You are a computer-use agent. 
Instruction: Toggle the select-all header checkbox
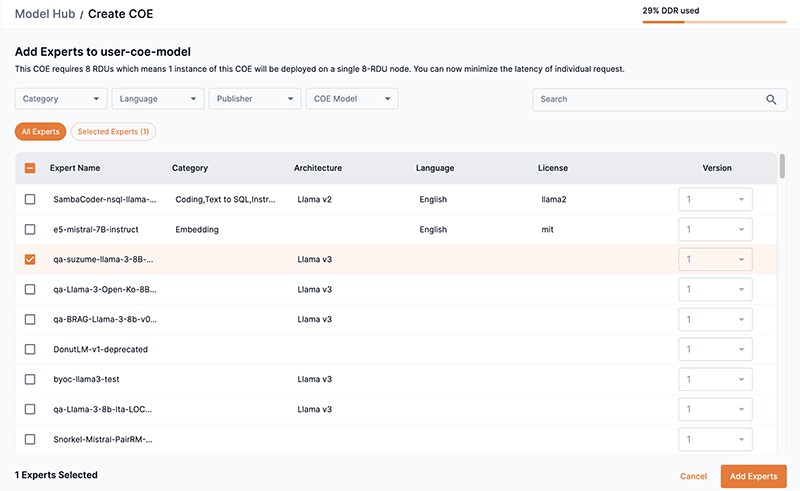(30, 169)
